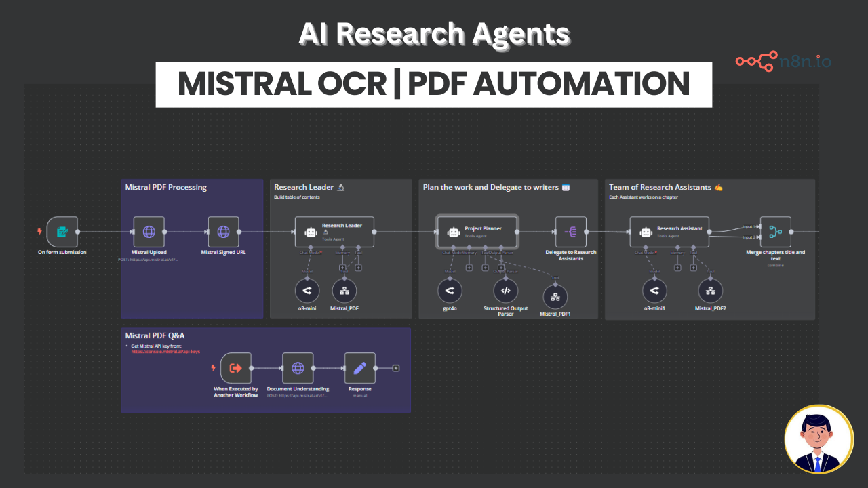Click the n8n.io logo
Viewport: 868px width, 488px height.
(783, 62)
